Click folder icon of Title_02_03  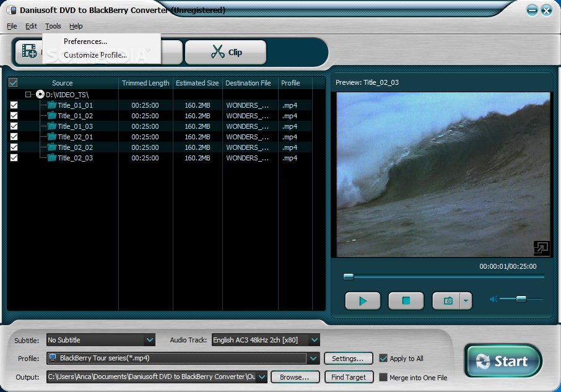pyautogui.click(x=52, y=157)
